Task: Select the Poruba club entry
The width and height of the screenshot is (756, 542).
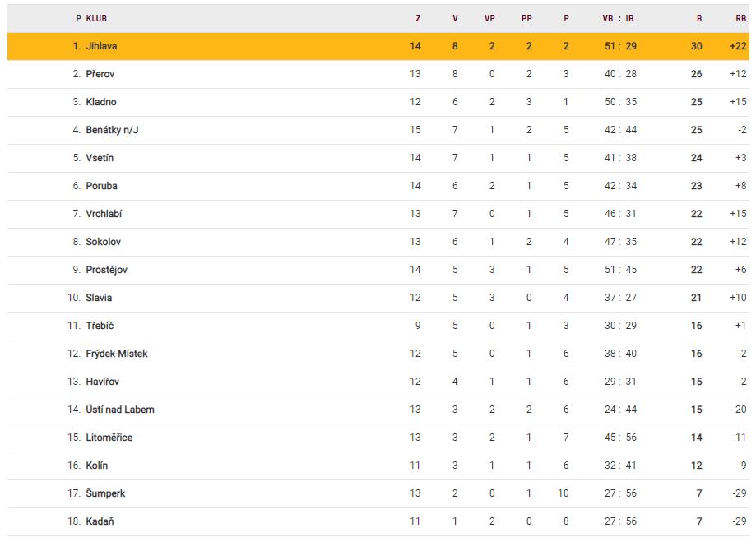Action: point(101,186)
